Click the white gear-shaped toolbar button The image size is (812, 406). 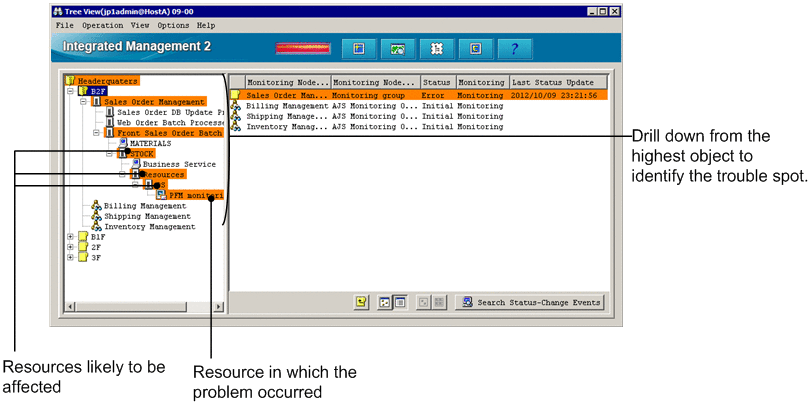coord(437,49)
